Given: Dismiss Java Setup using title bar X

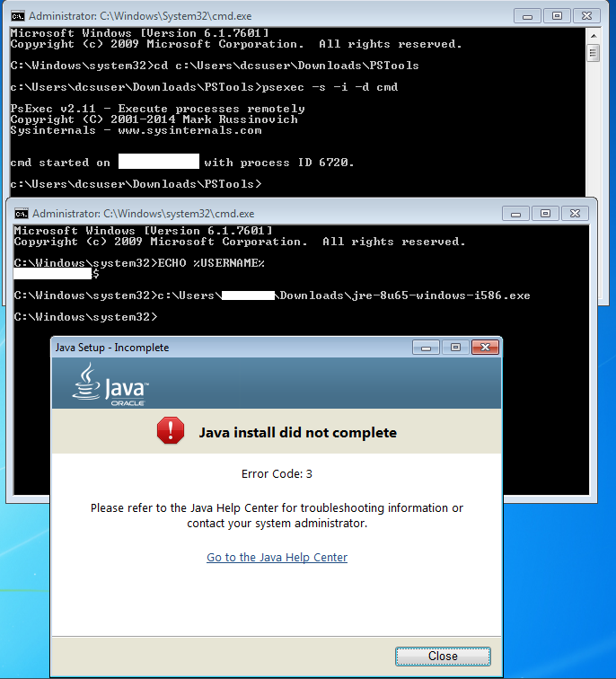Looking at the screenshot, I should [484, 348].
